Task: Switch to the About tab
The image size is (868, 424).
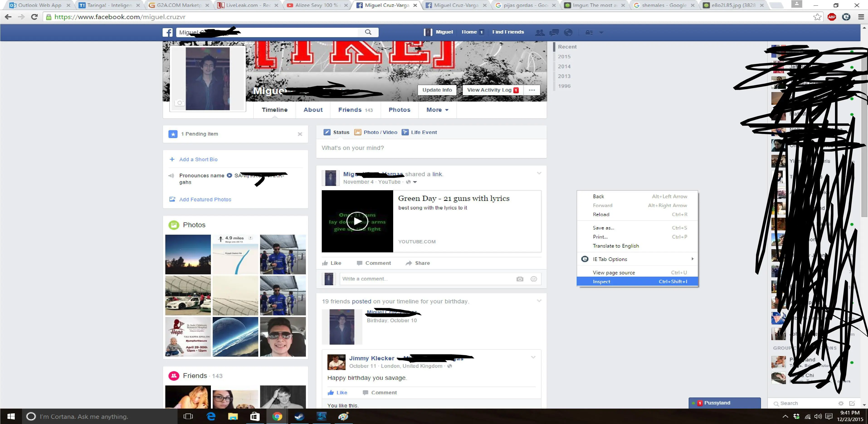Action: click(313, 110)
